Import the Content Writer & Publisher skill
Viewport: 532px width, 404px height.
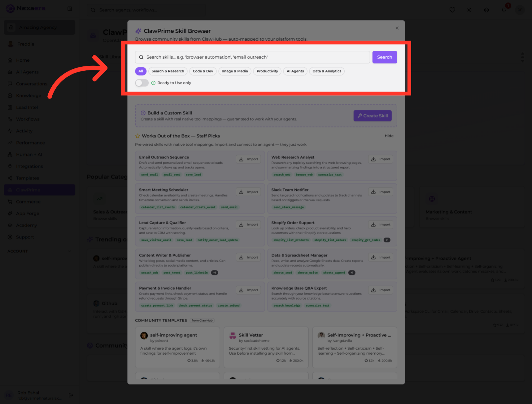[x=248, y=257]
